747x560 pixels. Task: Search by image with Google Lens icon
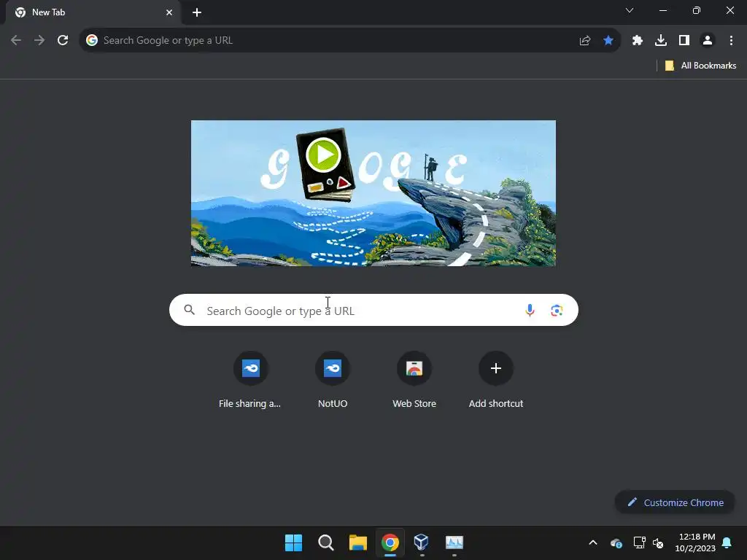click(557, 311)
